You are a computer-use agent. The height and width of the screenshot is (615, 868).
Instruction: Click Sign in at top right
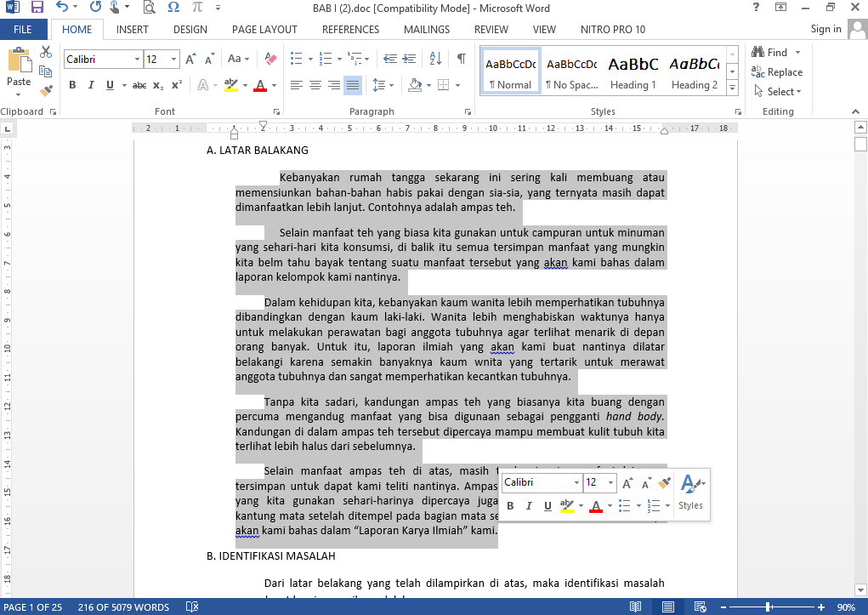pos(825,30)
